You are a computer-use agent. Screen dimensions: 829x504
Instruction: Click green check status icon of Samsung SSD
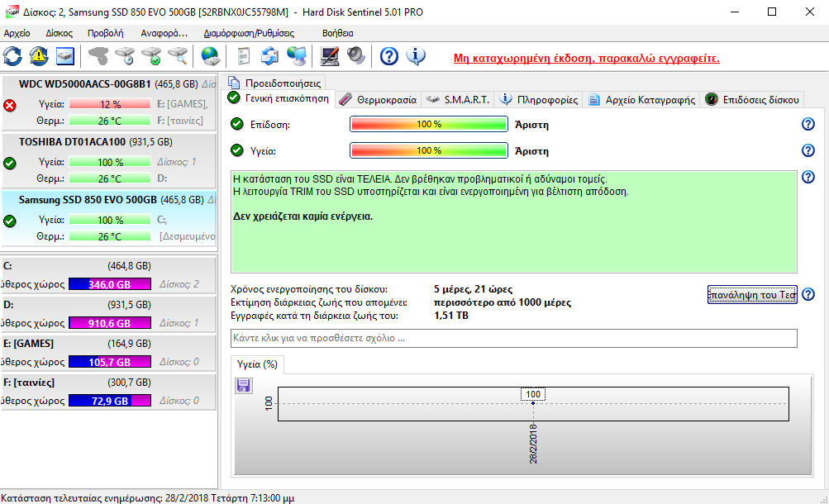coord(10,221)
